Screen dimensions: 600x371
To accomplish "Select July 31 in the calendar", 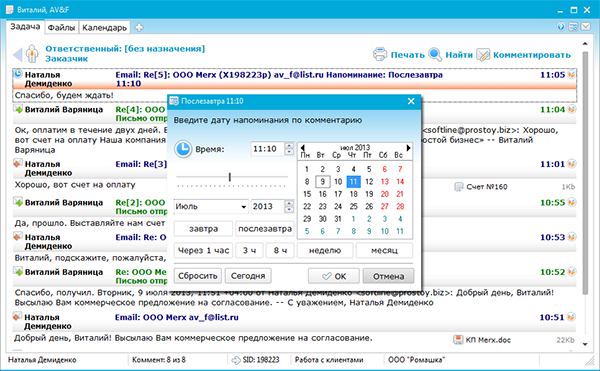I will [338, 219].
